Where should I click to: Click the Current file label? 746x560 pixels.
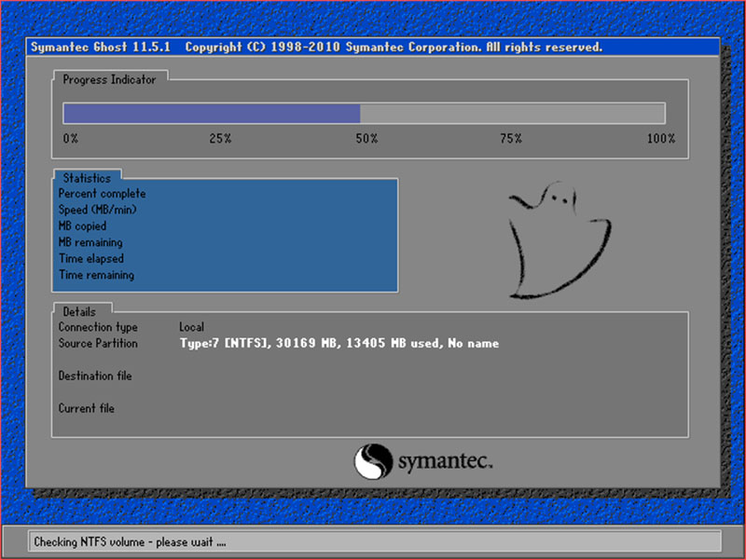(86, 408)
